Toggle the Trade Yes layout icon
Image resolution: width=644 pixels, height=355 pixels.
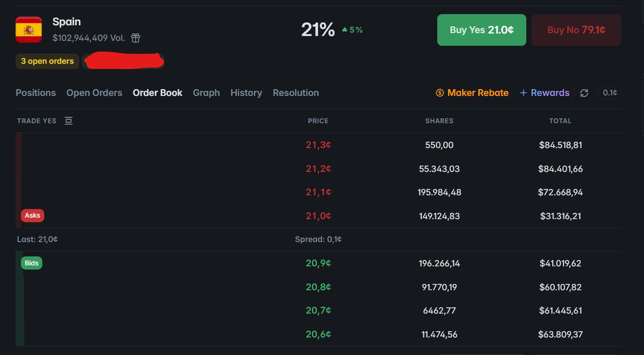tap(68, 121)
